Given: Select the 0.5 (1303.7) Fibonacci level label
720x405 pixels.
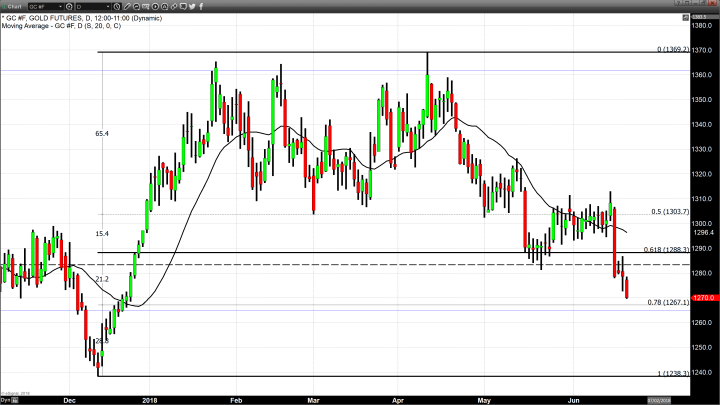Looking at the screenshot, I should (x=668, y=212).
